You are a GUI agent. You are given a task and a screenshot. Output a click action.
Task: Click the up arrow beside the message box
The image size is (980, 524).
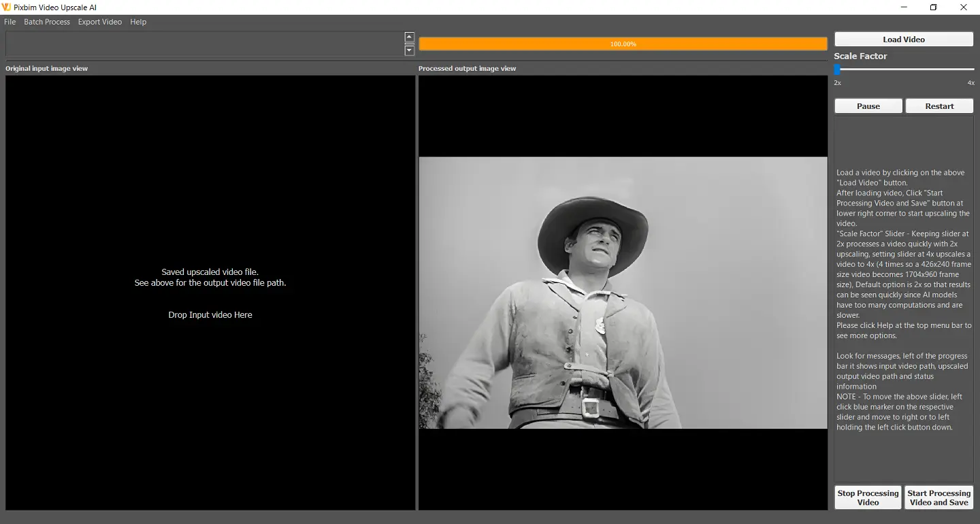click(x=409, y=36)
